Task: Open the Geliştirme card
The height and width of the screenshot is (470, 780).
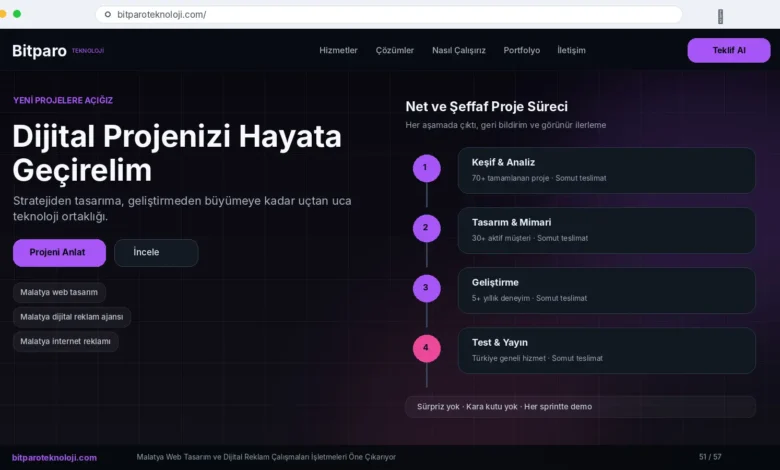Action: (606, 290)
